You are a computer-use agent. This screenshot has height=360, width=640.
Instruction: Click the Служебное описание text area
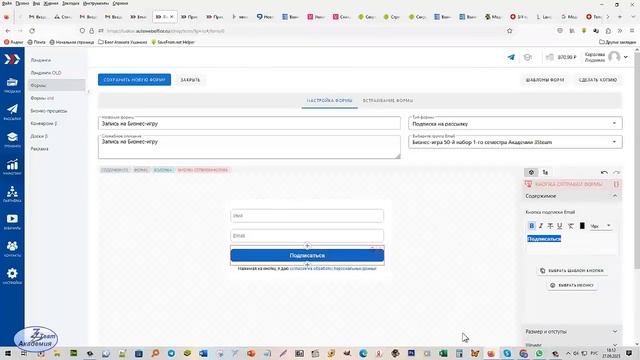249,147
